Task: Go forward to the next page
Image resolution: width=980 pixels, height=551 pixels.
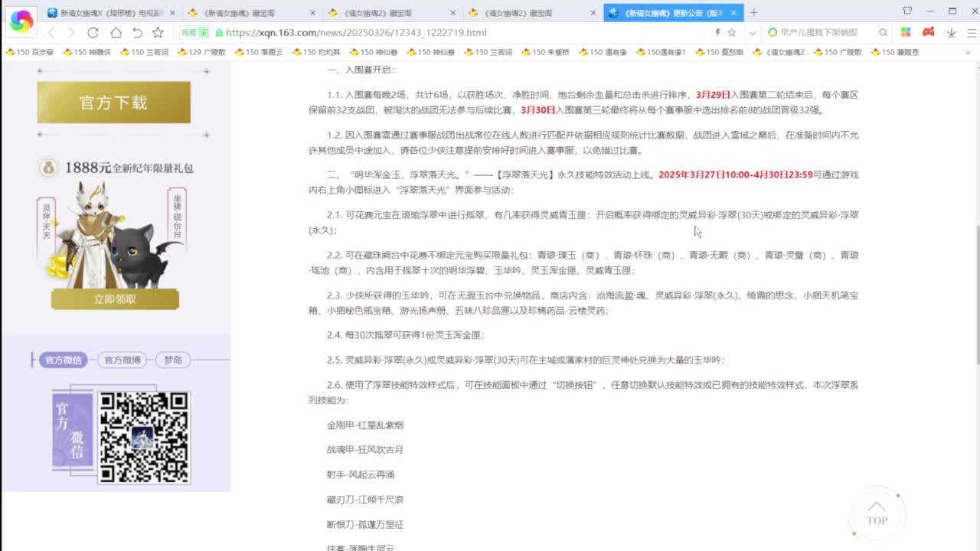Action: pyautogui.click(x=71, y=33)
